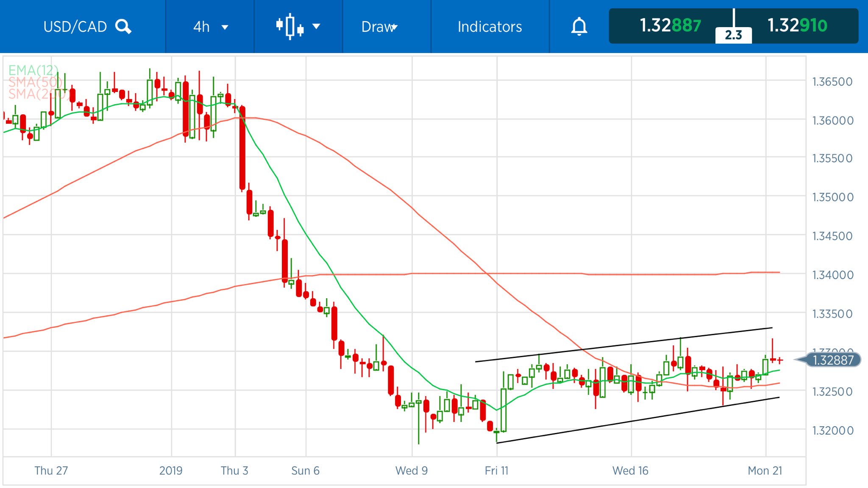Screen dimensions: 868x488
Task: Open chart type dropdown arrow
Action: click(x=316, y=26)
